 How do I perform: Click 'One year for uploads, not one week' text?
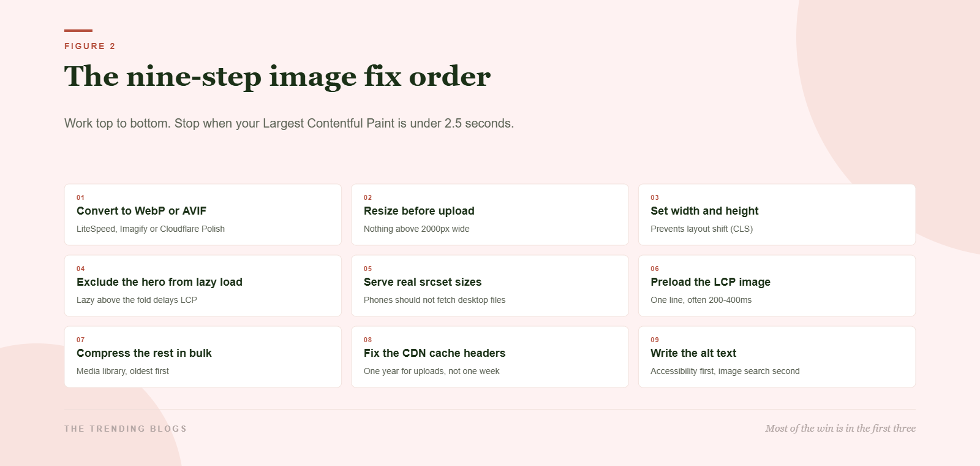[431, 371]
